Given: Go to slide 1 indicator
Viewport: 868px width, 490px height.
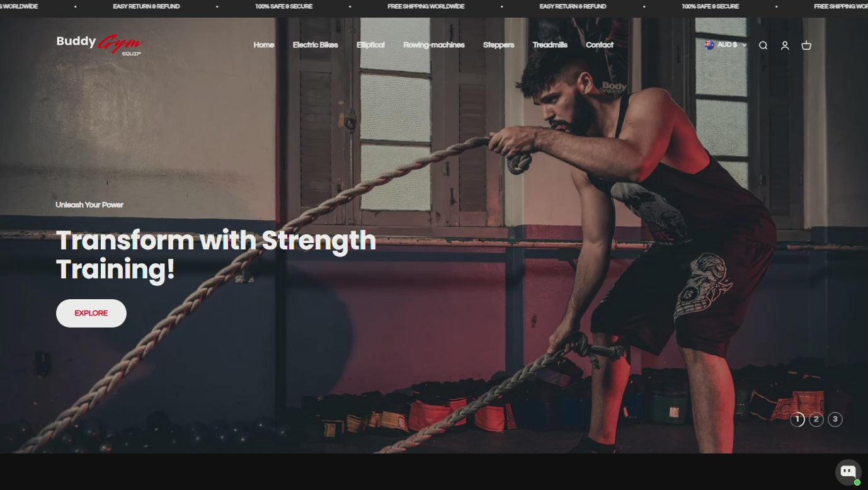Looking at the screenshot, I should [797, 419].
